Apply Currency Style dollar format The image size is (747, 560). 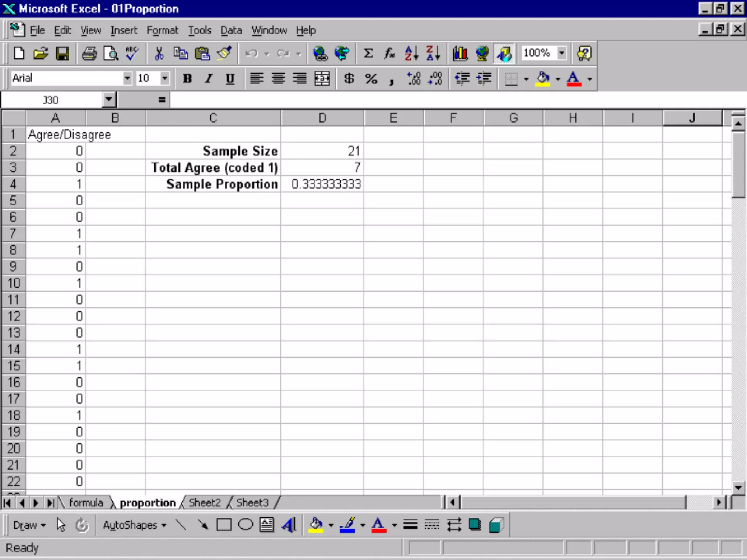click(349, 78)
